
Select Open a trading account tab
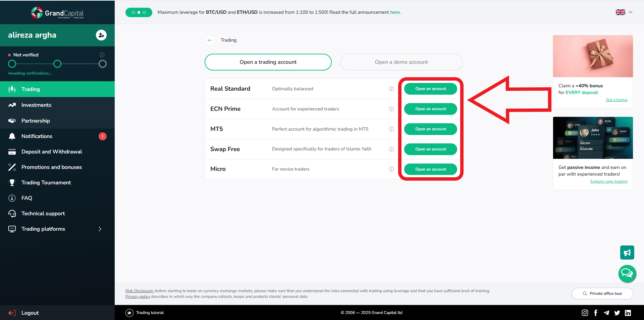[x=268, y=62]
